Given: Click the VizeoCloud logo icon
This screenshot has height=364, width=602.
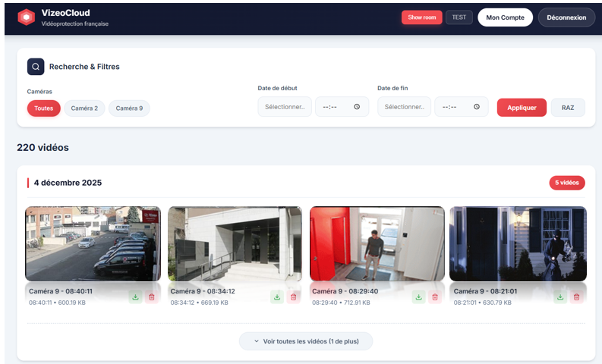Looking at the screenshot, I should coord(26,17).
